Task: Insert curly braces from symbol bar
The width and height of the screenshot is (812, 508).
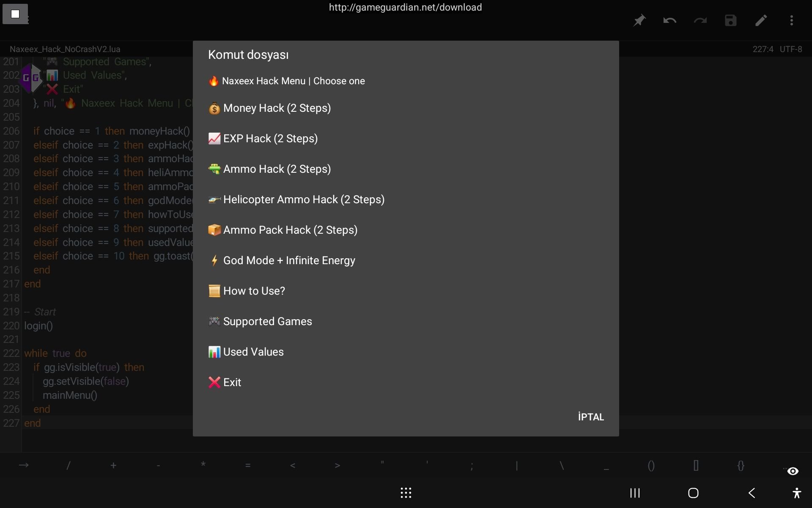Action: [741, 466]
